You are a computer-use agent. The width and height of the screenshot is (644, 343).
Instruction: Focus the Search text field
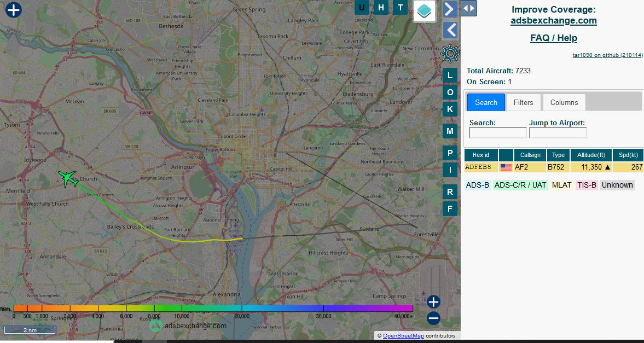point(498,133)
